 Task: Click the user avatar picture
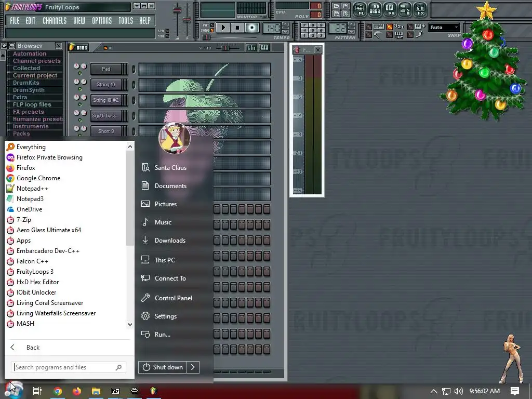(x=175, y=138)
